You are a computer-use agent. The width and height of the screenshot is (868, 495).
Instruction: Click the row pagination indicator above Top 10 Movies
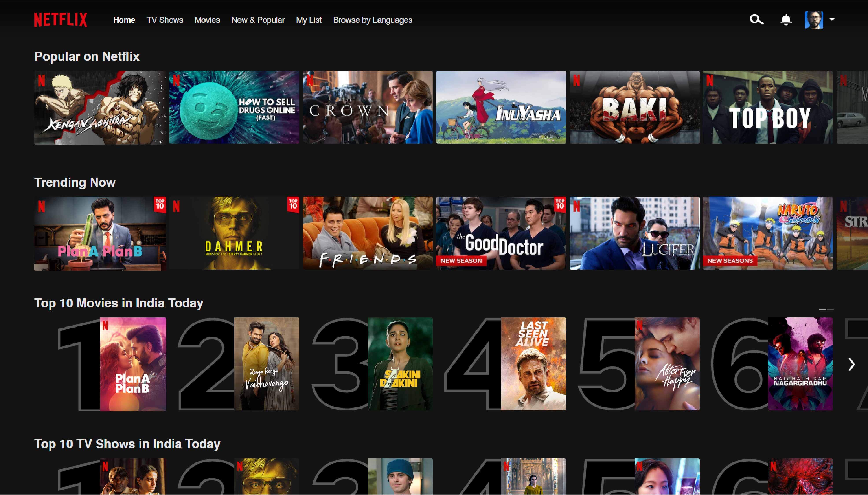(826, 309)
